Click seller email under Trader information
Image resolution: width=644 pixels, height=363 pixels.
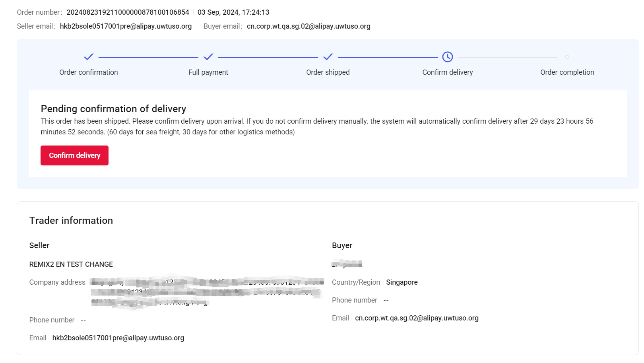click(x=118, y=338)
